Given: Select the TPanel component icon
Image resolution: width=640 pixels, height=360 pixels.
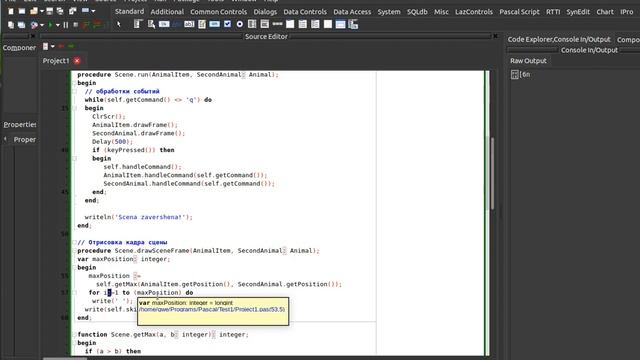Looking at the screenshot, I should [x=328, y=24].
